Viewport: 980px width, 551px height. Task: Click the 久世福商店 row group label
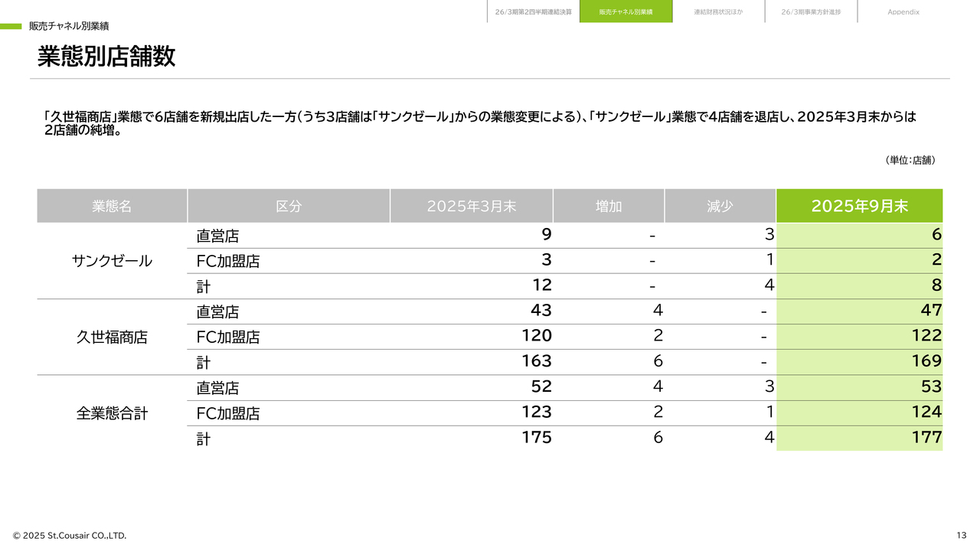[112, 337]
